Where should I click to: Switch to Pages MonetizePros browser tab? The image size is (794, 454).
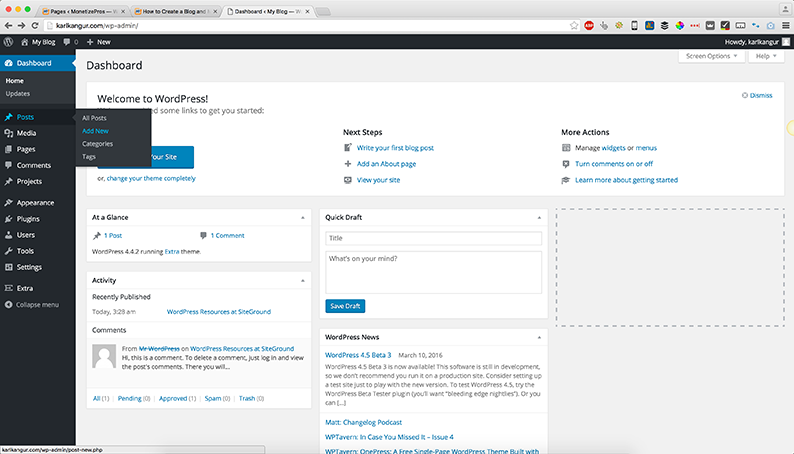pos(83,11)
